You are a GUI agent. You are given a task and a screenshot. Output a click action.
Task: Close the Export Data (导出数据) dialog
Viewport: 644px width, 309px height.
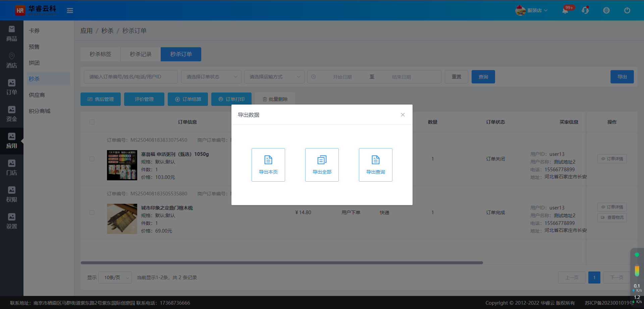point(403,115)
